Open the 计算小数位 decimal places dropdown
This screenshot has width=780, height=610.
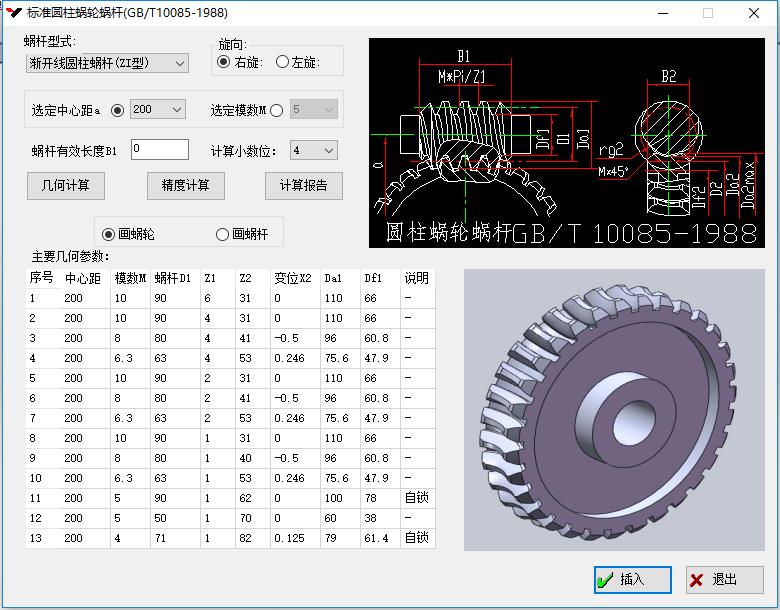click(x=313, y=150)
